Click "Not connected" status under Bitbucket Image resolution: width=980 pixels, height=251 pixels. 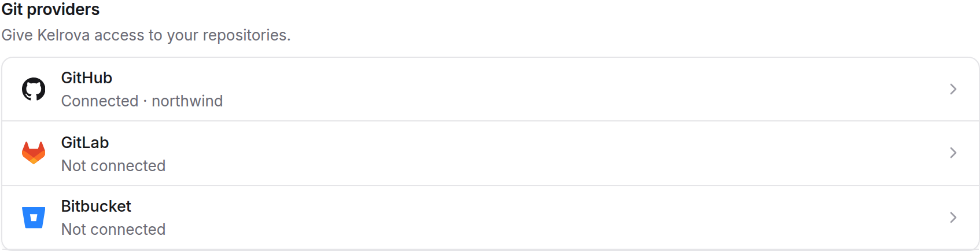point(113,230)
